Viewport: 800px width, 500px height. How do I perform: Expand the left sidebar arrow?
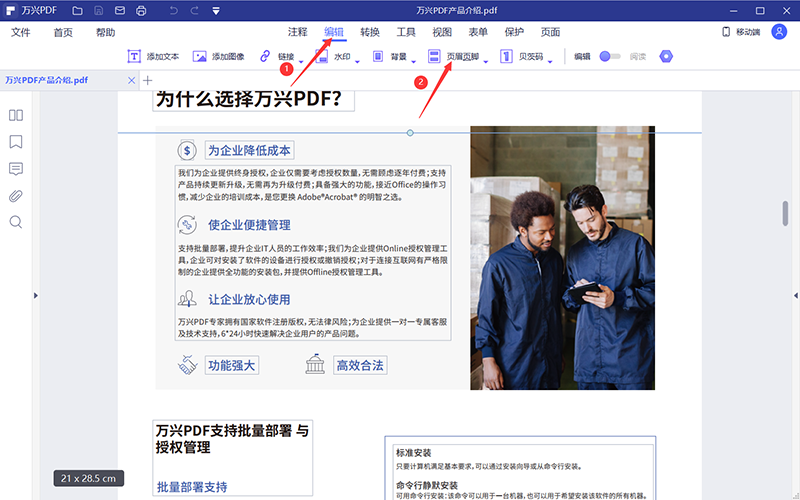36,295
